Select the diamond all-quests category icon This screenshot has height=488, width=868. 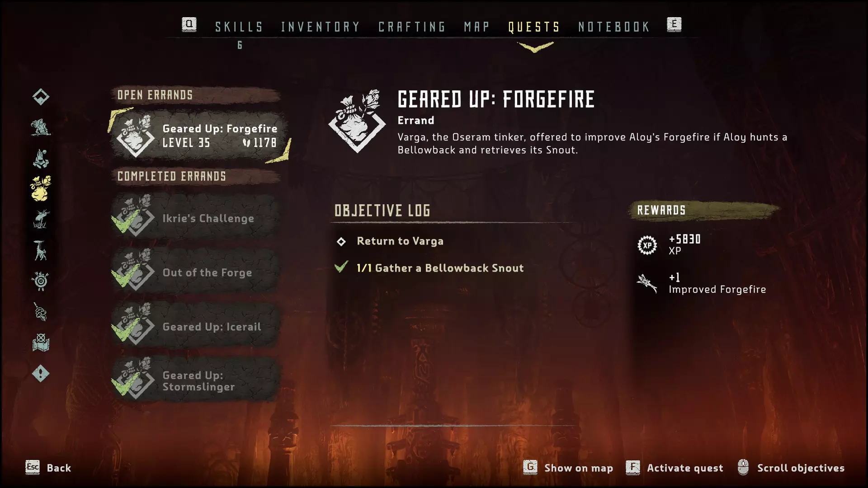[41, 97]
